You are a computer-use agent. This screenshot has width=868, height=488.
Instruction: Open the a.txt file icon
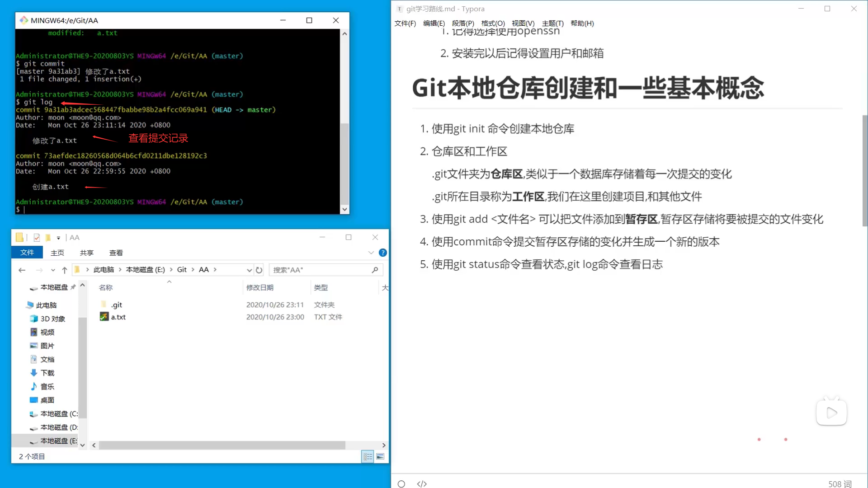coord(104,316)
